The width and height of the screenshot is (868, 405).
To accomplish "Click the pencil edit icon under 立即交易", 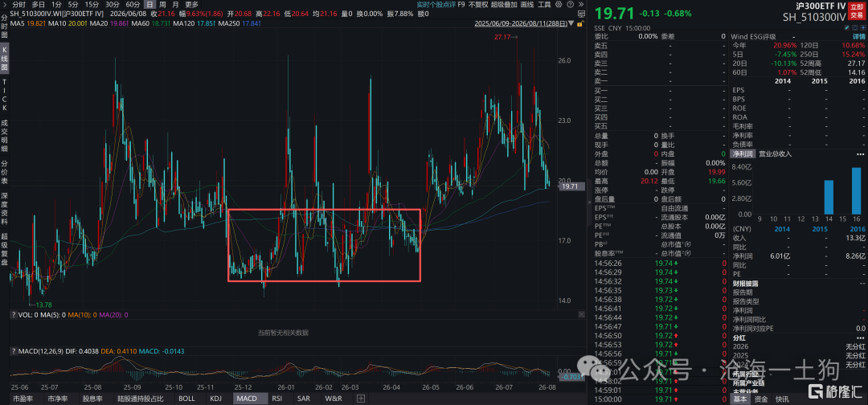I will click(847, 27).
